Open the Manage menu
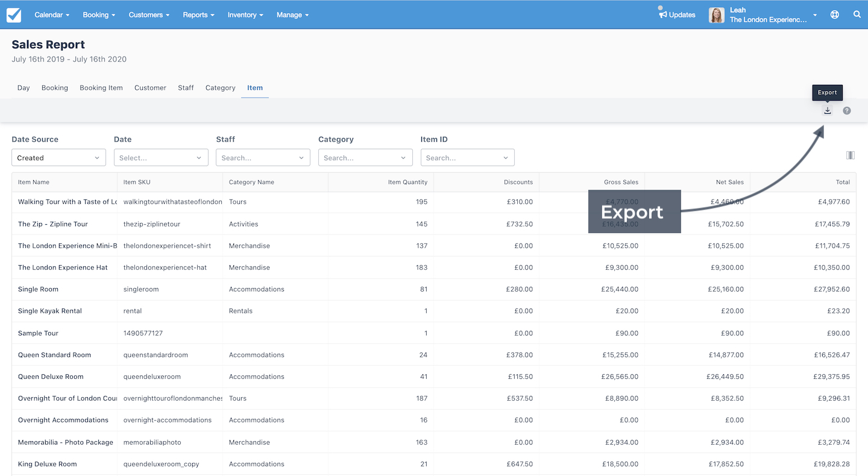The image size is (868, 476). tap(292, 15)
